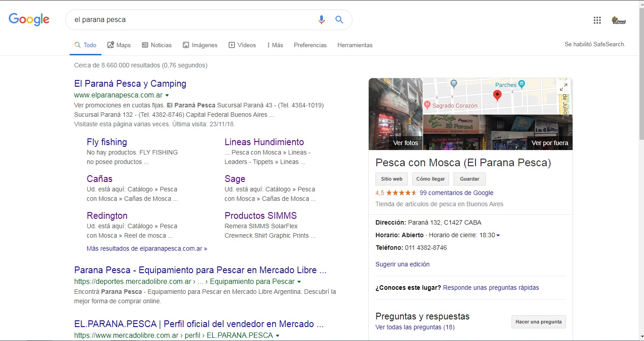
Task: Click Más resultados de elparanapesca.com.ar
Action: pyautogui.click(x=147, y=248)
